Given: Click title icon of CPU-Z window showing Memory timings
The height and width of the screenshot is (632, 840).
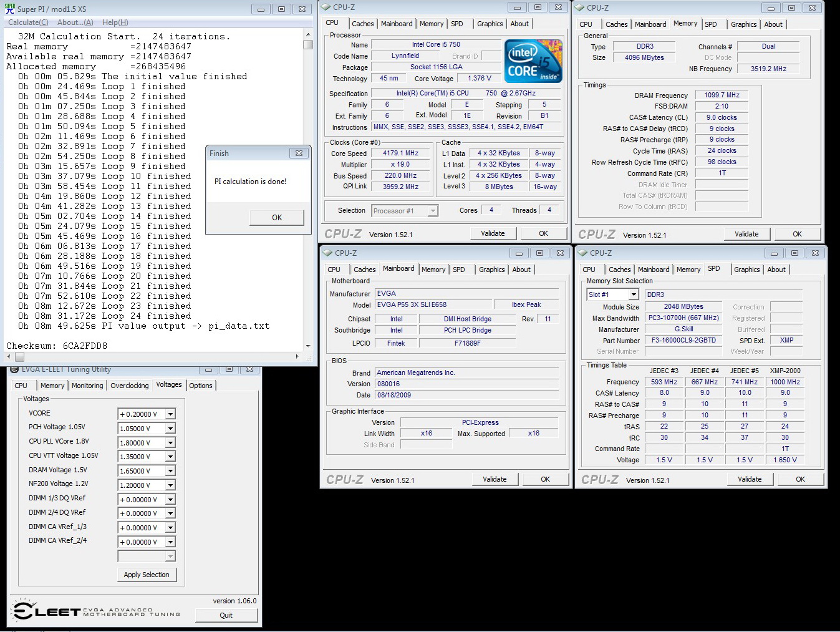Looking at the screenshot, I should [x=580, y=7].
